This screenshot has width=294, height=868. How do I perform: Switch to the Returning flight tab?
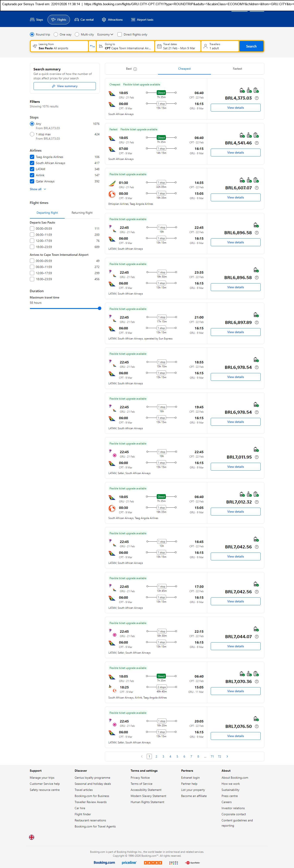pyautogui.click(x=82, y=213)
